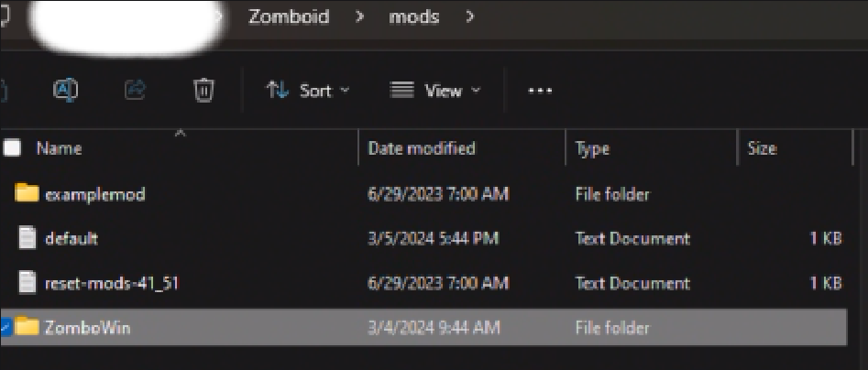
Task: Sort by the Size column header
Action: pos(762,148)
